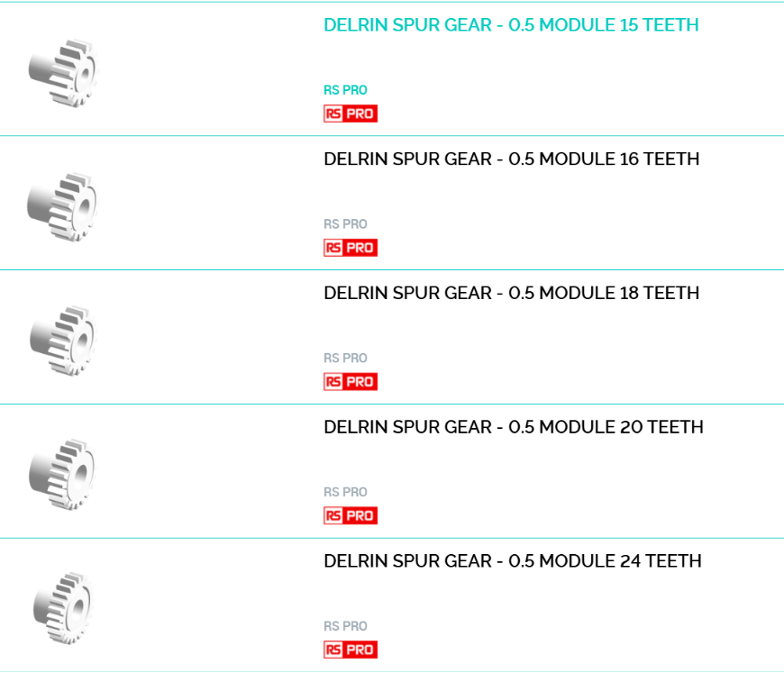Open Delrin Spur Gear 0.5 Module 16 Teeth link
Screen dimensions: 784x673
point(512,159)
